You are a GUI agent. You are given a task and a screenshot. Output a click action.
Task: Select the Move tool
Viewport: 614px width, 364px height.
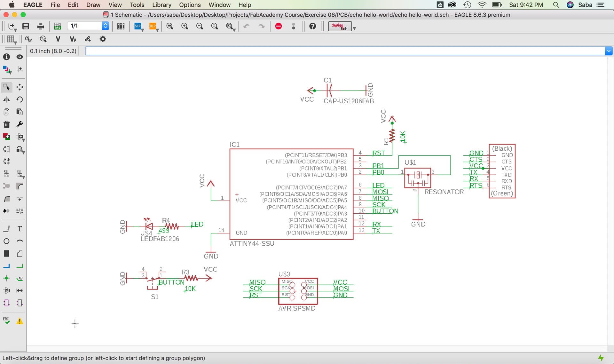pos(20,87)
